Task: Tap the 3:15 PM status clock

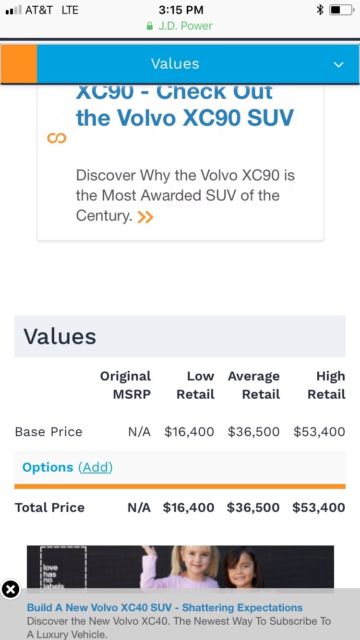Action: [181, 10]
